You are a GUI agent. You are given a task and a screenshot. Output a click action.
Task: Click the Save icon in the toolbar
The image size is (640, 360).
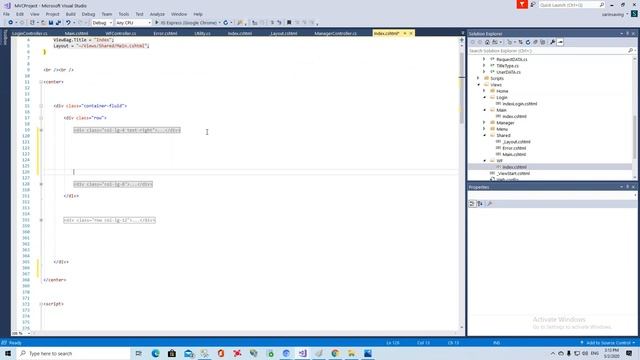pos(51,23)
